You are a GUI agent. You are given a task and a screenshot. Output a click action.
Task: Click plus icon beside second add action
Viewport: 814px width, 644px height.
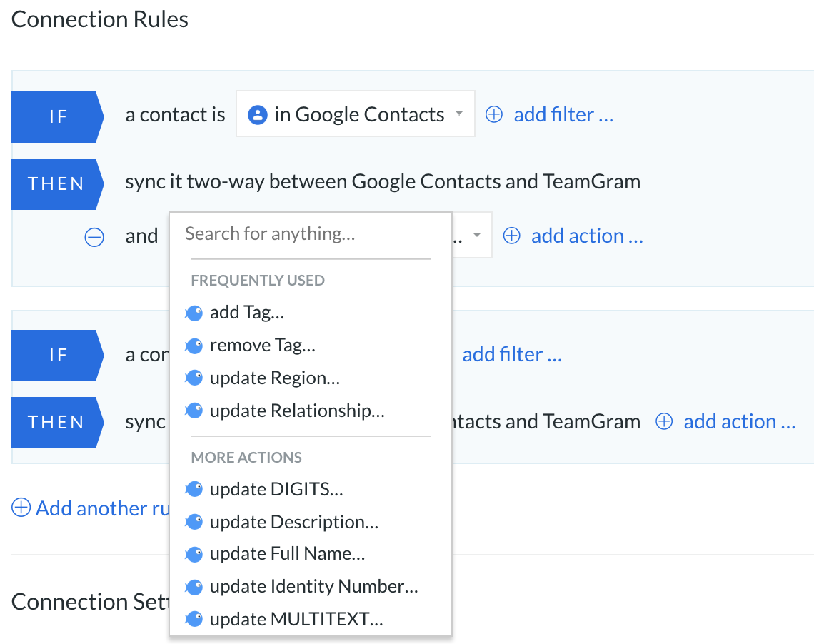(664, 421)
